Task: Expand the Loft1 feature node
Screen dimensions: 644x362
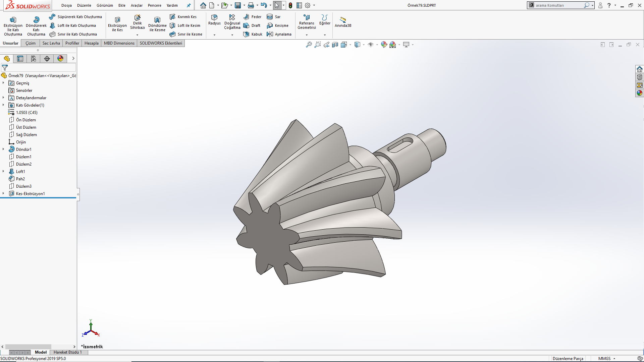Action: coord(3,171)
